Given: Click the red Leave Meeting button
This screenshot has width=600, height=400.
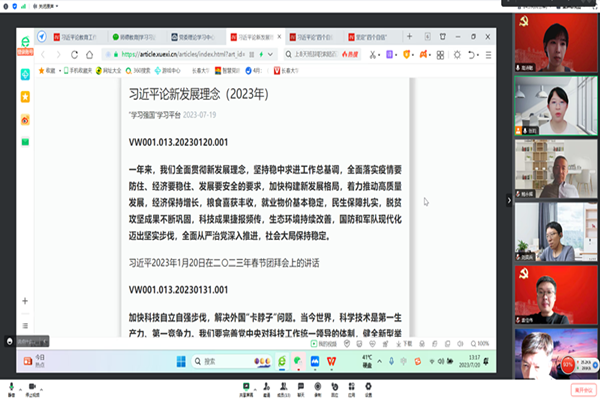Looking at the screenshot, I should click(x=581, y=388).
